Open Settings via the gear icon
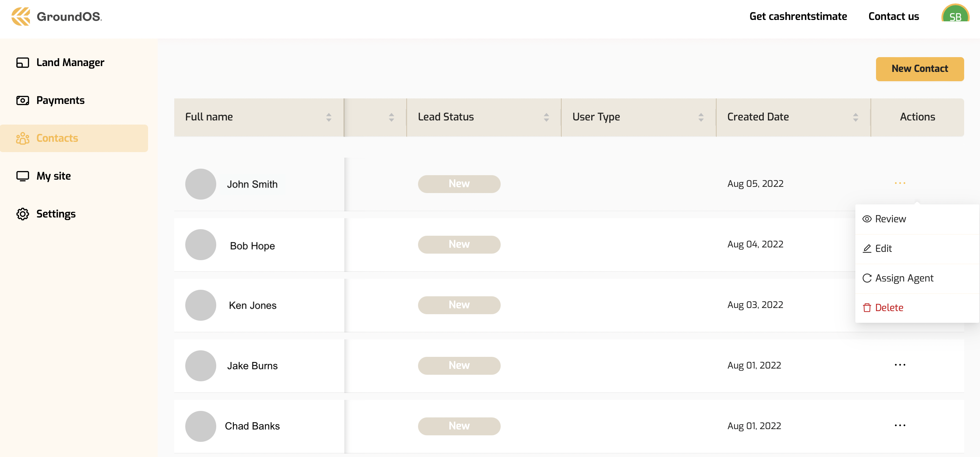This screenshot has height=457, width=980. (x=23, y=214)
